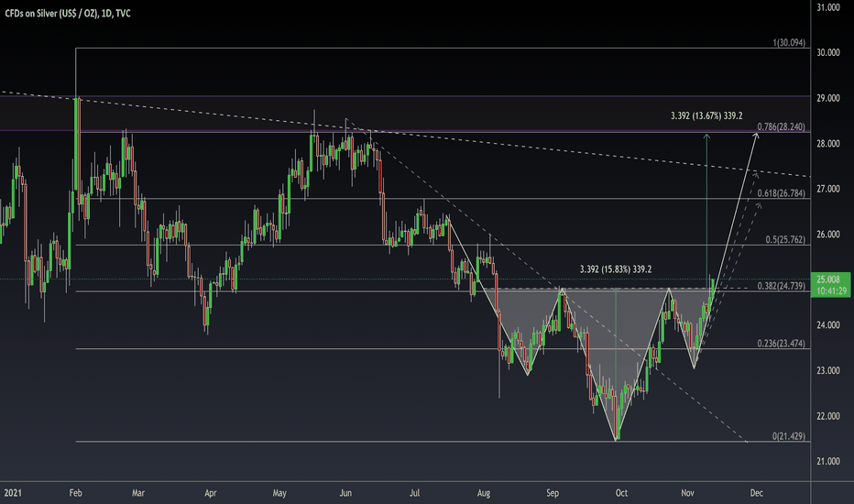Screen dimensions: 854x504
Task: Click the 31.000 price axis label
Action: [827, 7]
